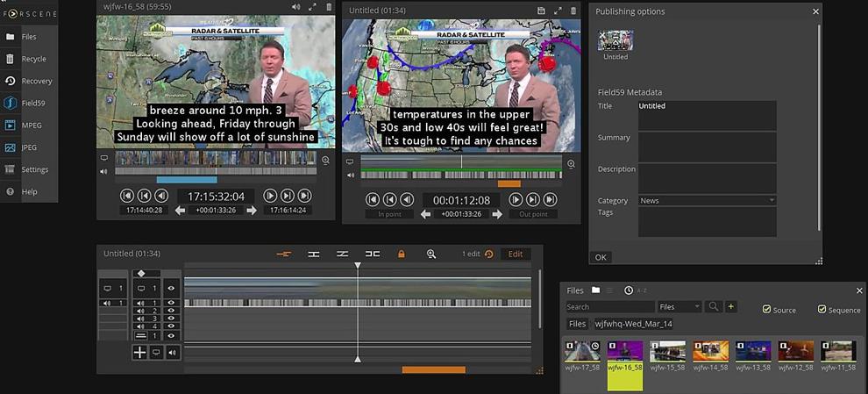The image size is (868, 394).
Task: Click trash icon in wjfw-16_58 viewer header
Action: tap(329, 7)
